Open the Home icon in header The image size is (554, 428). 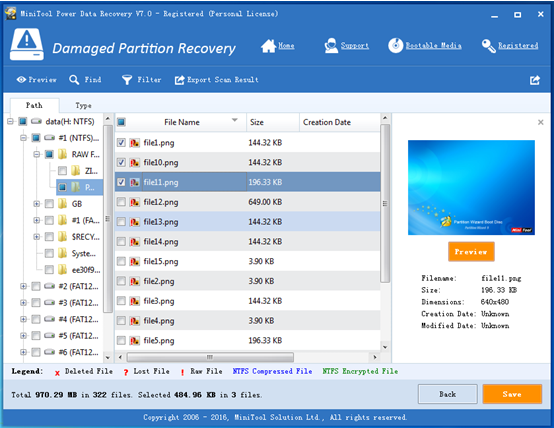coord(268,46)
